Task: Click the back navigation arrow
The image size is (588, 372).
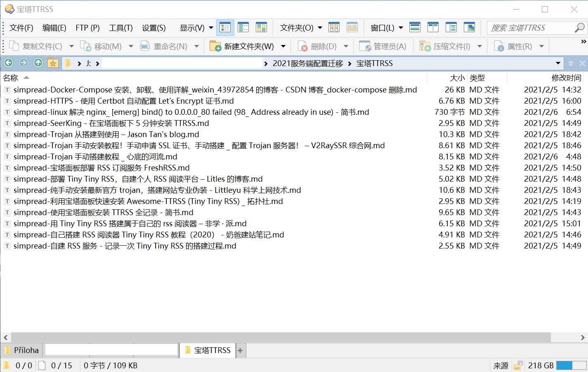Action: (9, 63)
